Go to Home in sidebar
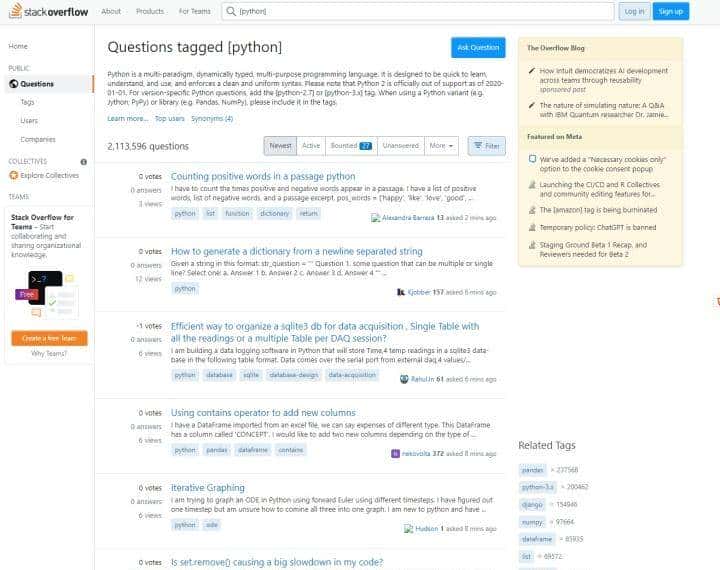Screen dimensions: 720x570 [x=18, y=46]
